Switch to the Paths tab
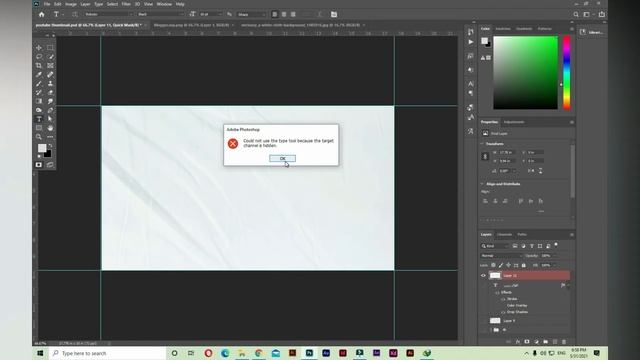640x360 pixels. 522,235
